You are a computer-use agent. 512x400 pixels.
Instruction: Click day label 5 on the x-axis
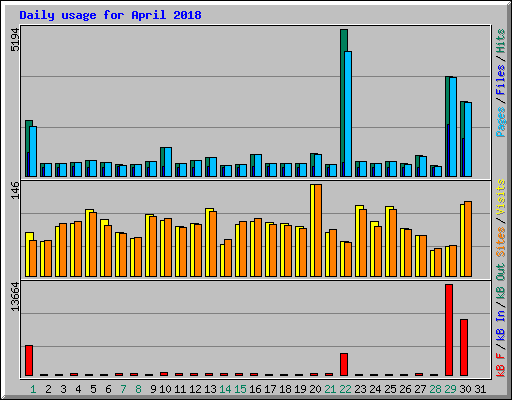pos(93,389)
